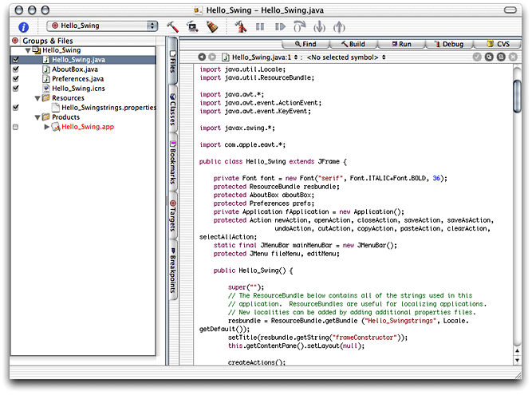The height and width of the screenshot is (395, 532).
Task: Click the Build and Debug spray icon
Action: point(241,26)
